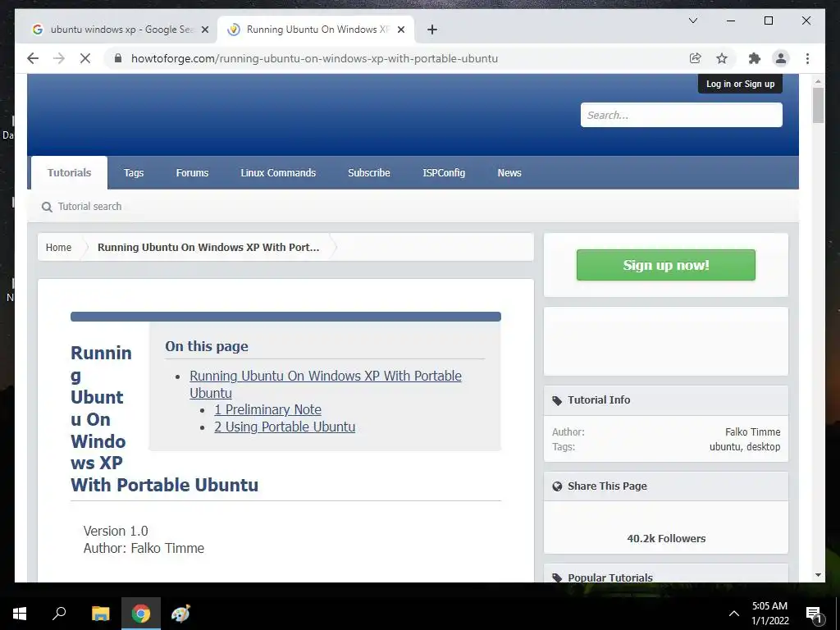Click the Chrome taskbar icon
This screenshot has width=840, height=630.
click(141, 614)
